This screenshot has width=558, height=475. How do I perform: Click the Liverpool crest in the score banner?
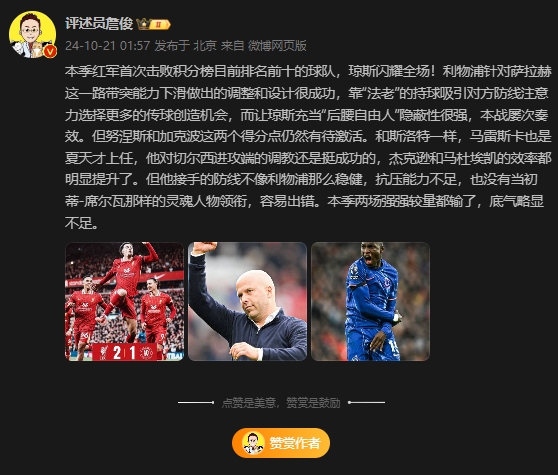coord(104,353)
